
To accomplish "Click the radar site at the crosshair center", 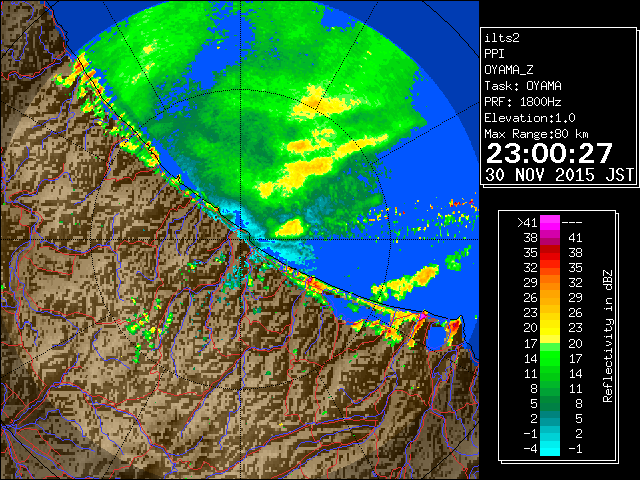I will 240,240.
